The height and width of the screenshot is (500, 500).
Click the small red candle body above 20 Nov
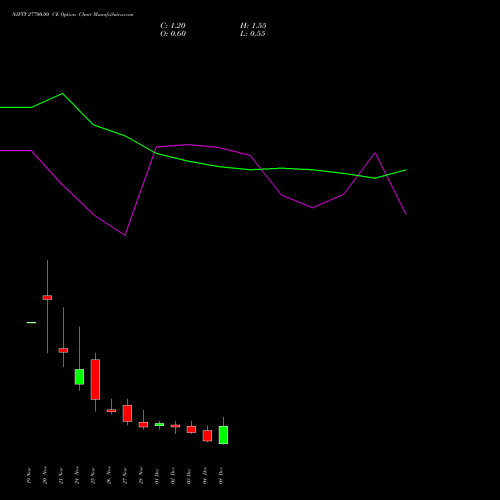(47, 297)
